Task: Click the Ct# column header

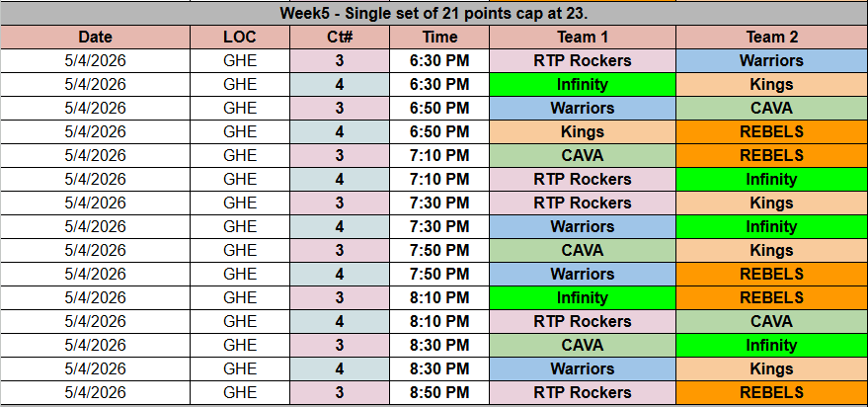Action: 340,38
